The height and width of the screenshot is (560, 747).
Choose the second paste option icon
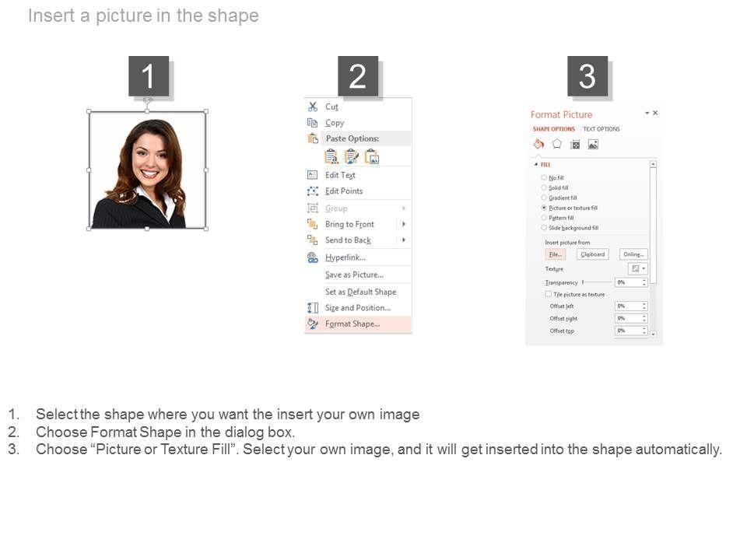point(351,156)
